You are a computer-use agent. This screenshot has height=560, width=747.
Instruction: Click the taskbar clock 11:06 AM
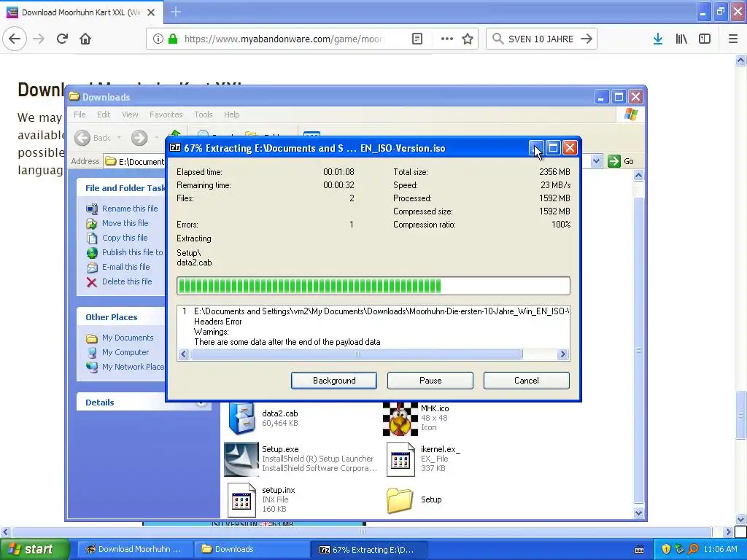tap(720, 549)
